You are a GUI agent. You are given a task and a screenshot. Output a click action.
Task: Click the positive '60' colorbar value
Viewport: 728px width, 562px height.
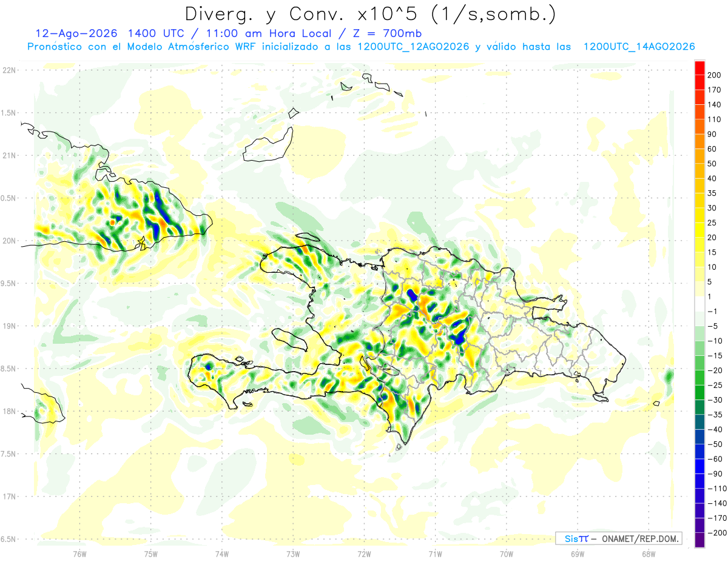click(713, 149)
